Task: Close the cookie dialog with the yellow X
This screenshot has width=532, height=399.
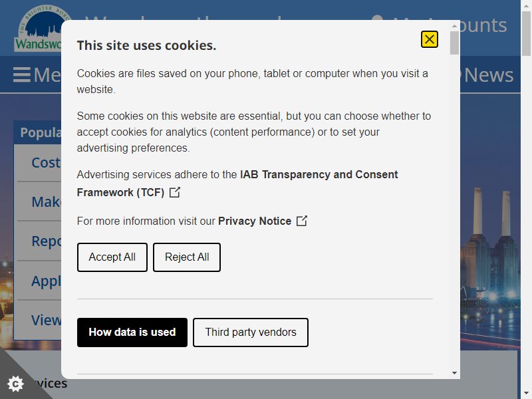Action: click(x=429, y=39)
